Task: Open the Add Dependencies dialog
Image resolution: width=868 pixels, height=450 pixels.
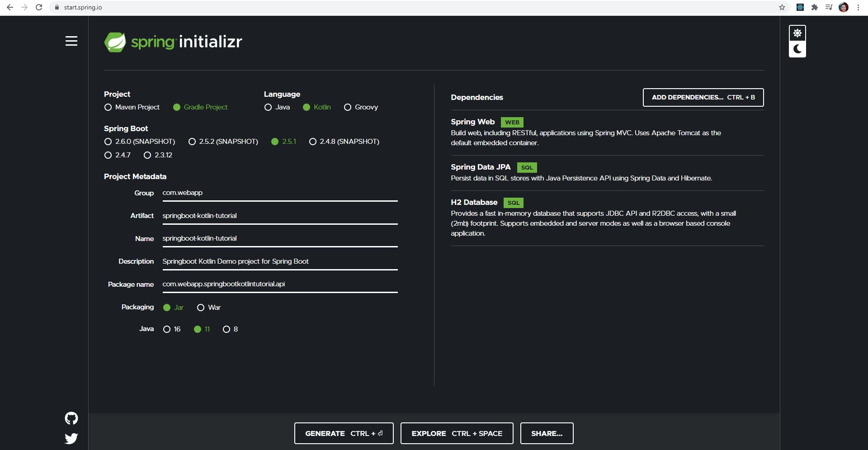Action: (x=703, y=97)
